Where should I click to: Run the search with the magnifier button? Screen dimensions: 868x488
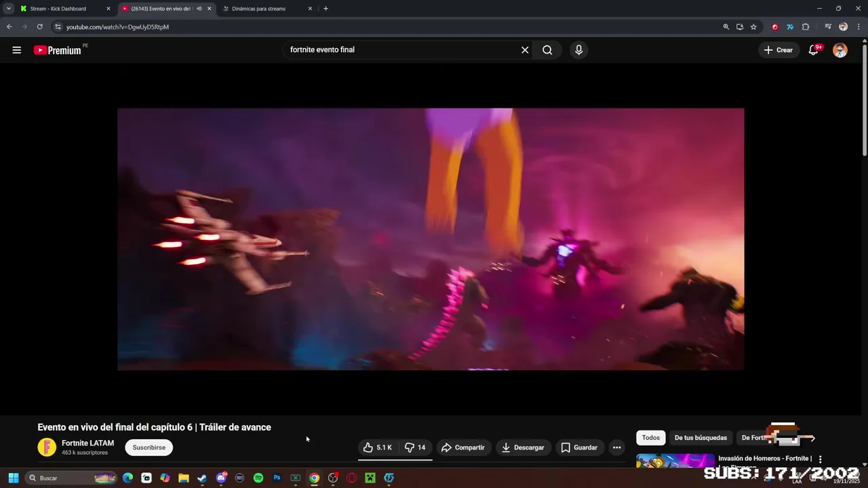pos(547,50)
